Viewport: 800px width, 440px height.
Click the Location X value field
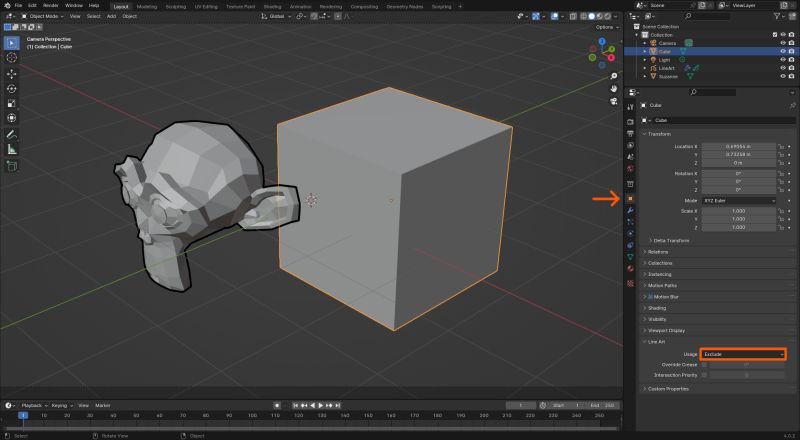(x=738, y=146)
